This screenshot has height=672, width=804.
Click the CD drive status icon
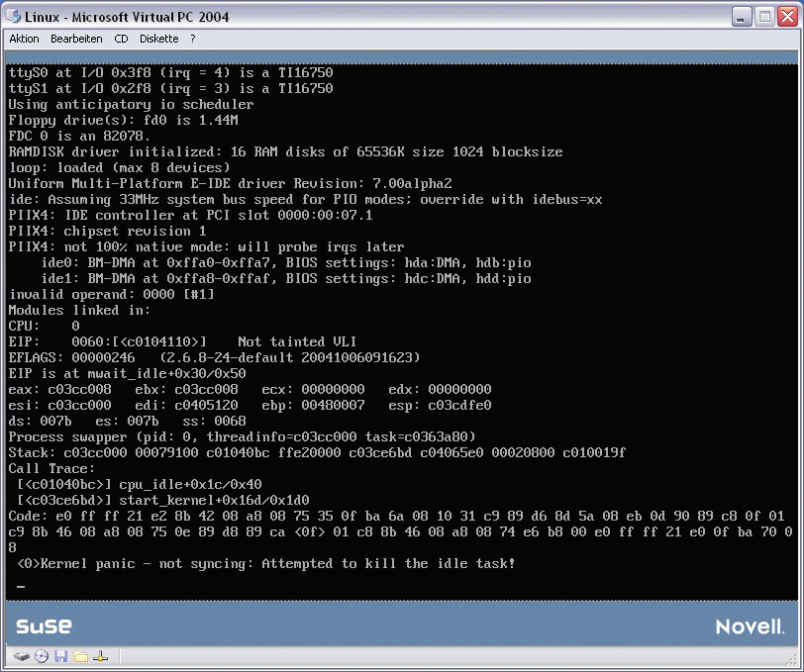click(41, 656)
